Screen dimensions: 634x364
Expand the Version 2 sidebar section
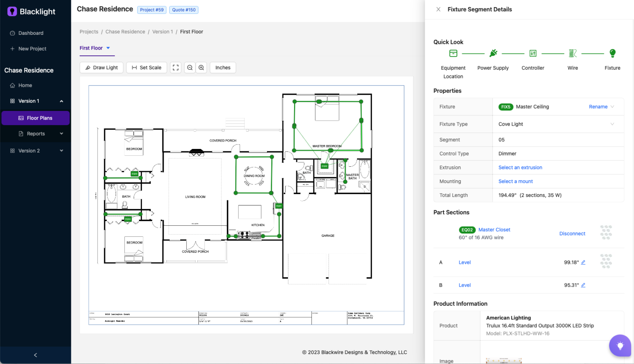pos(61,151)
